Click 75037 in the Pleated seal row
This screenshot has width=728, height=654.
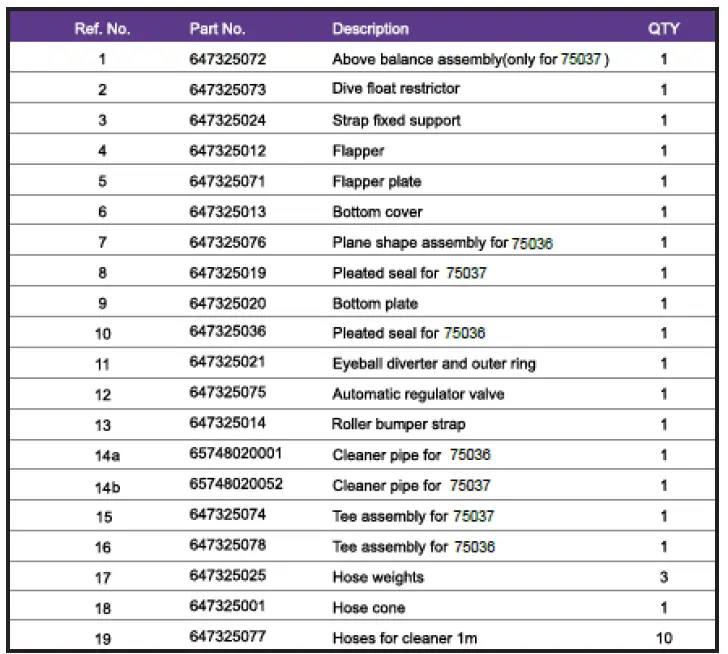pyautogui.click(x=466, y=273)
